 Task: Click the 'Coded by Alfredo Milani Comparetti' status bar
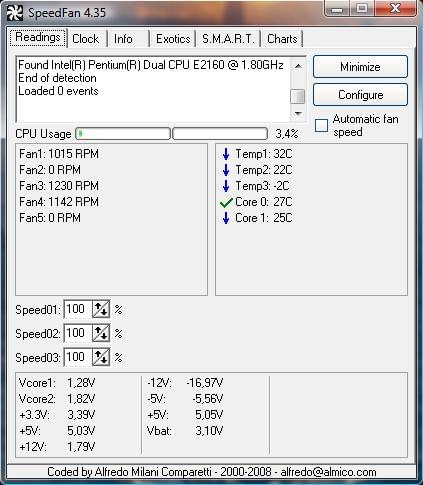212,472
